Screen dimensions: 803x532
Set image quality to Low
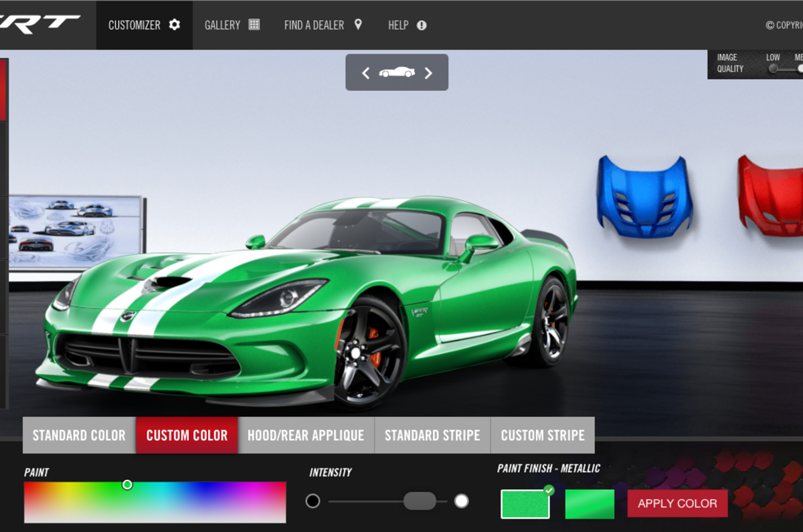[x=774, y=68]
